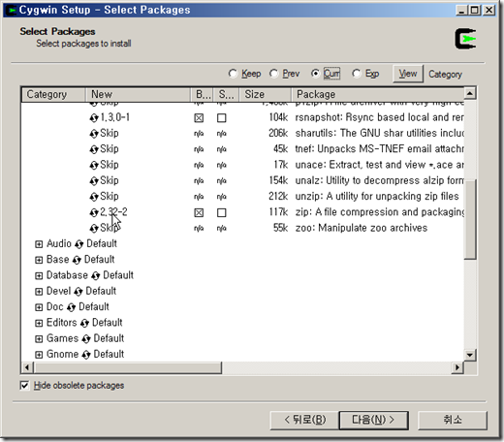Click 'unzip: A utility for unpacking zip files' text
This screenshot has height=442, width=504.
[x=377, y=197]
